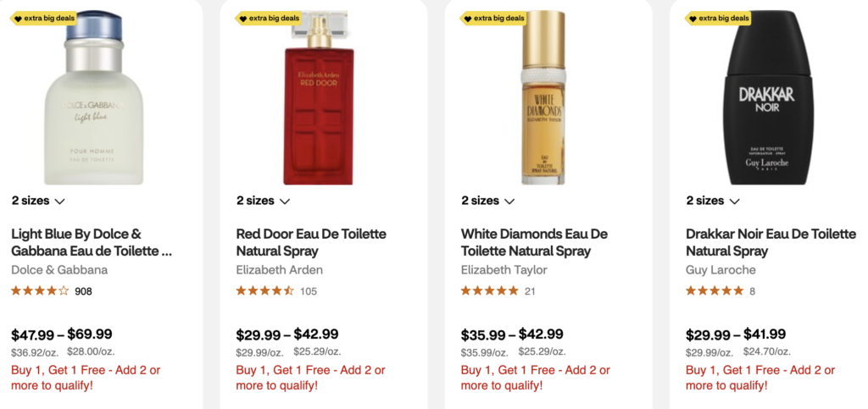Open Light Blue By Dolce & Gabbana product title

coord(92,242)
